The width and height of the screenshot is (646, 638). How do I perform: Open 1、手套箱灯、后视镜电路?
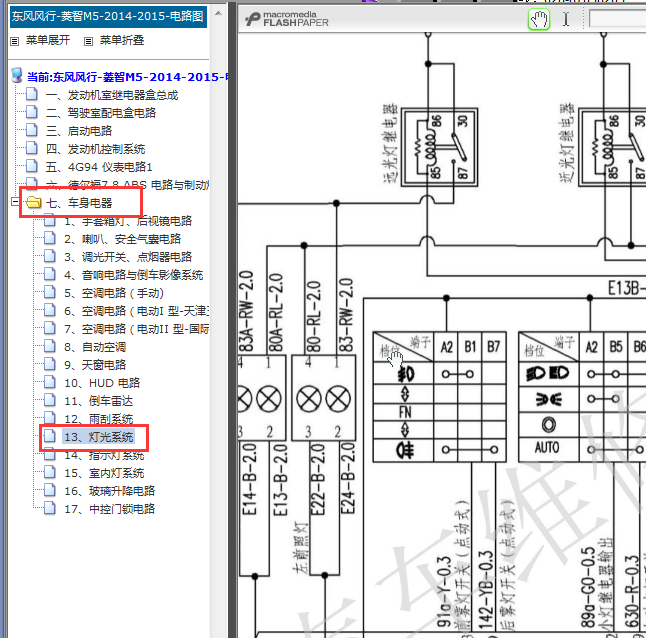(128, 221)
